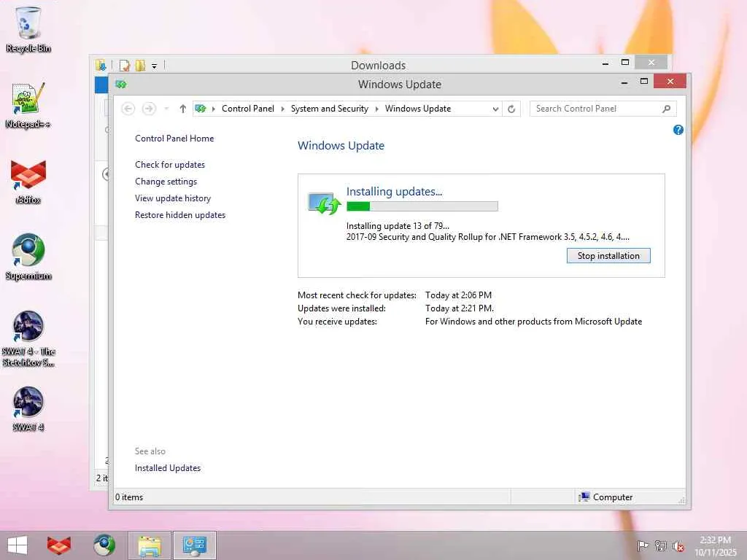Viewport: 747px width, 560px height.
Task: Select the Supermium desktop shortcut
Action: pos(28,257)
